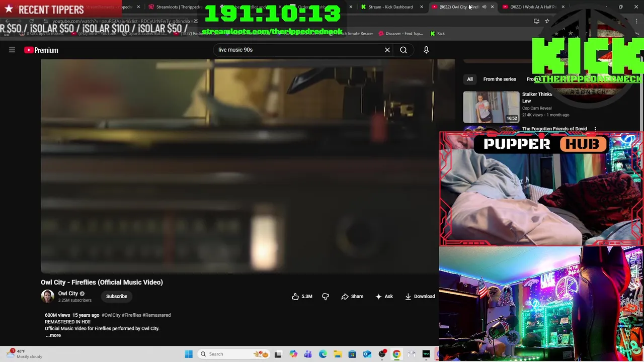Start voice search with microphone icon
Image resolution: width=644 pixels, height=362 pixels.
pyautogui.click(x=426, y=50)
